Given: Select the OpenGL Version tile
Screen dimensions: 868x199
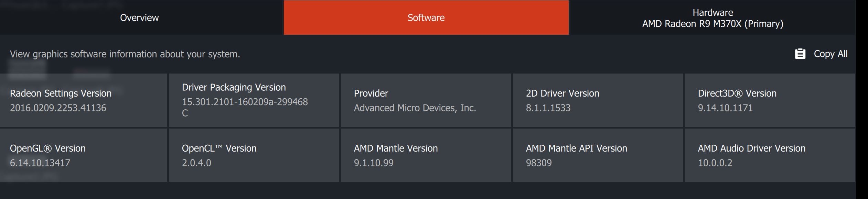Looking at the screenshot, I should 84,155.
